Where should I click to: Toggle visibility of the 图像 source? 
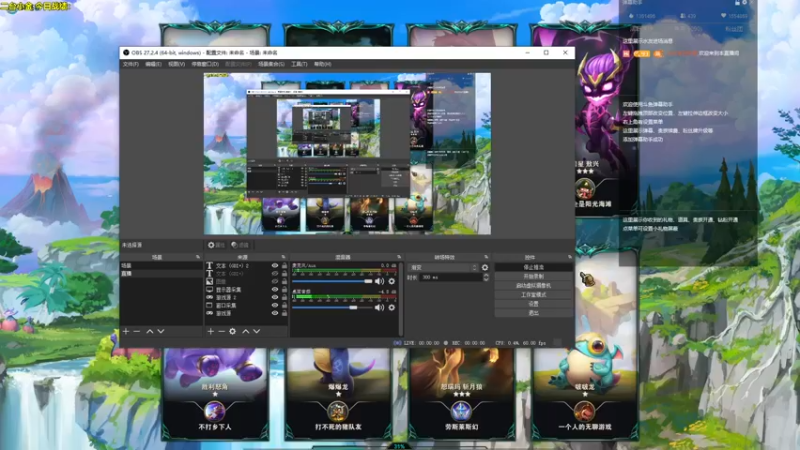point(275,281)
